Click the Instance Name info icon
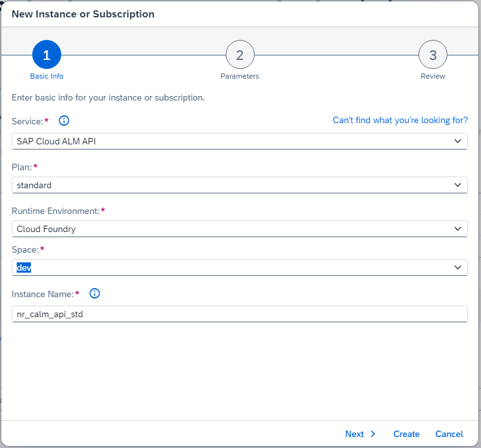481x448 pixels. coord(95,293)
